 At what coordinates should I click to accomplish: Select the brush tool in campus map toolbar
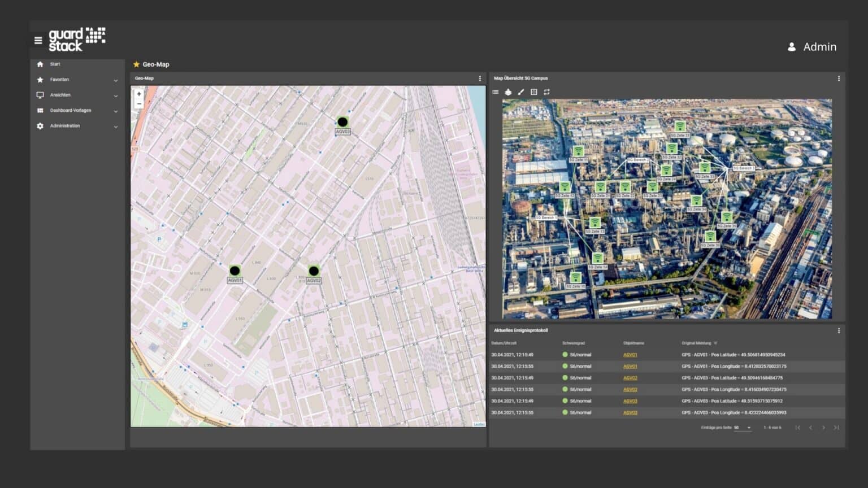[x=521, y=92]
